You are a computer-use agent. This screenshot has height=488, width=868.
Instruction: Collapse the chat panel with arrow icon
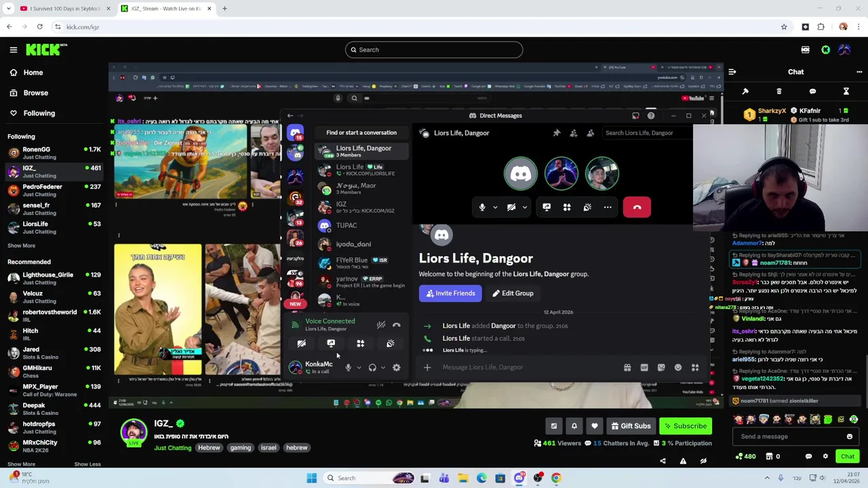(x=732, y=72)
